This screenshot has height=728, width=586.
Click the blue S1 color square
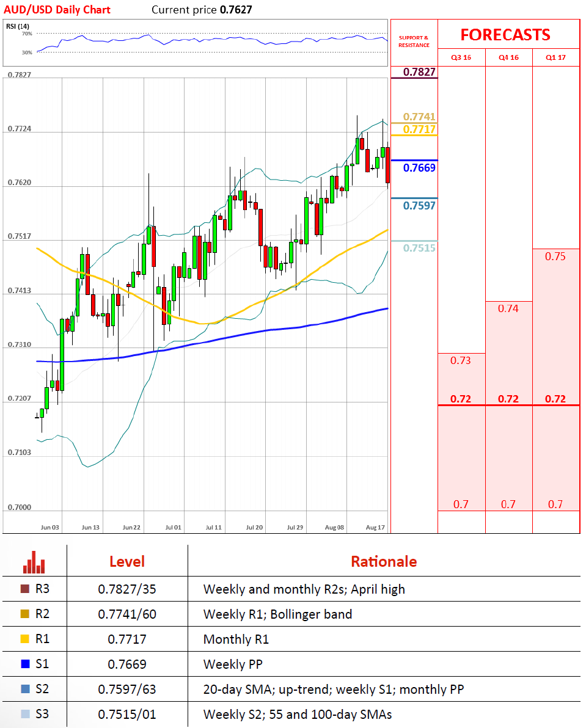click(x=24, y=664)
